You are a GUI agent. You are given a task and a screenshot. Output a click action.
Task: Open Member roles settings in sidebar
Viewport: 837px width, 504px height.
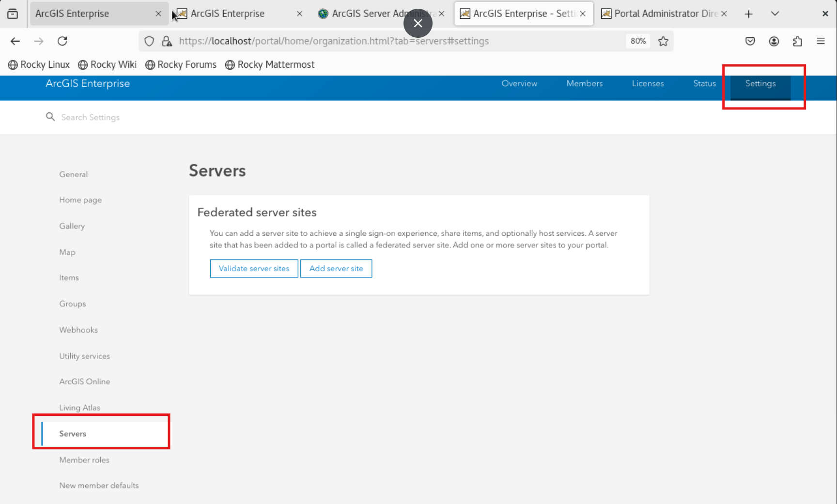coord(84,460)
